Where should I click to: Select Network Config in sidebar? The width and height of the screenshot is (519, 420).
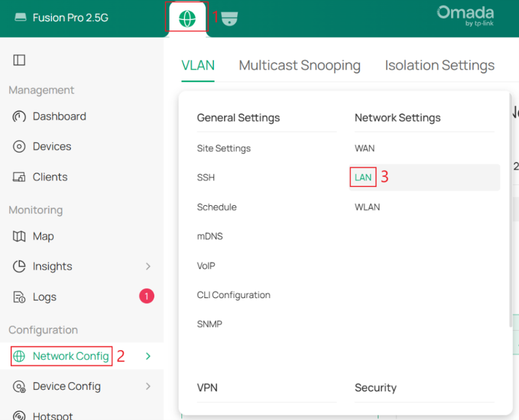[x=71, y=356]
